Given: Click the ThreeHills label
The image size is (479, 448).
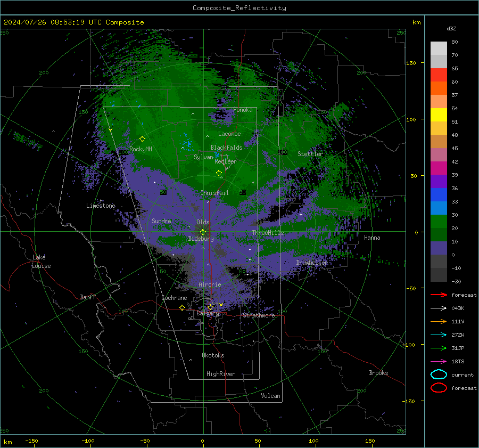Looking at the screenshot, I should tap(268, 233).
